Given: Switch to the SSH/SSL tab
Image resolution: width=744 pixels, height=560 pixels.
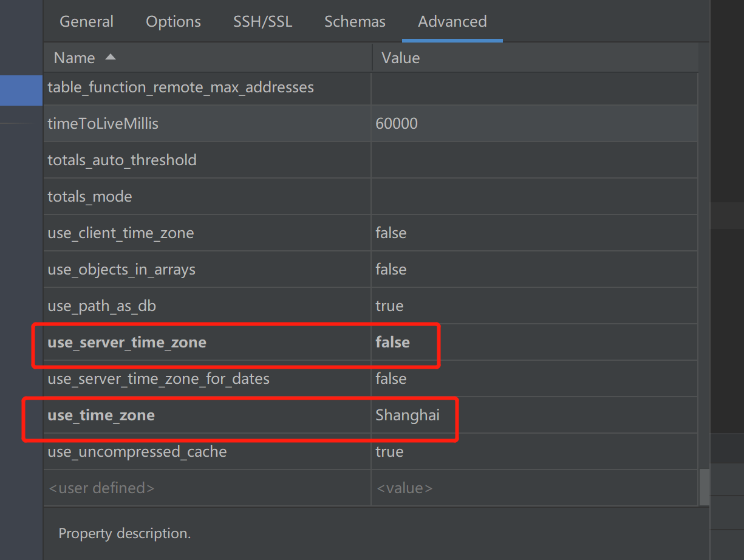Looking at the screenshot, I should (x=262, y=21).
